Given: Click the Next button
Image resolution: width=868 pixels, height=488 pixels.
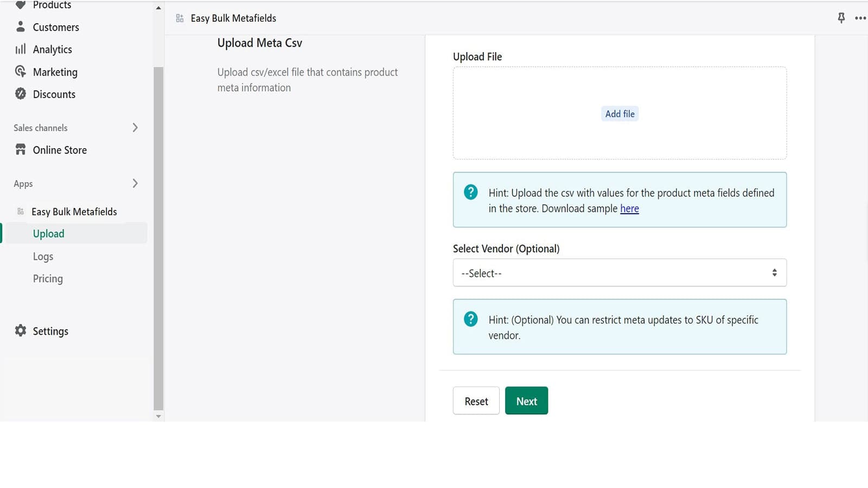Looking at the screenshot, I should pos(526,401).
